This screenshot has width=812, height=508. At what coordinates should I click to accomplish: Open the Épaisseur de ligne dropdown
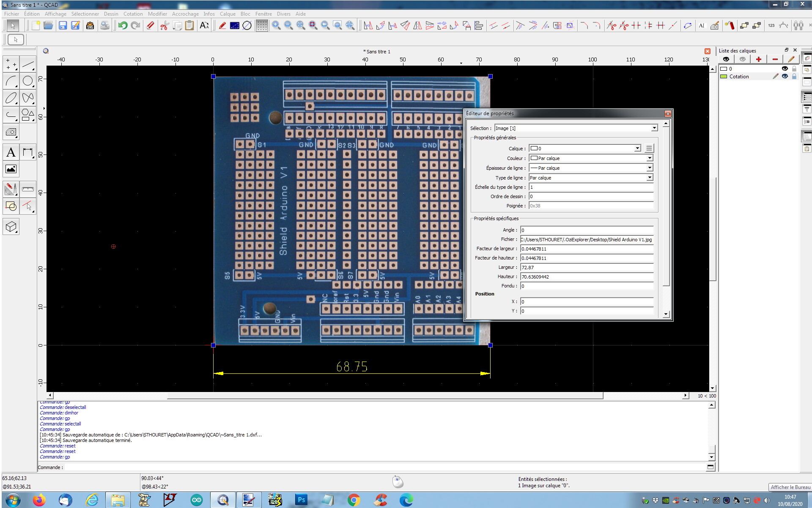pos(591,168)
